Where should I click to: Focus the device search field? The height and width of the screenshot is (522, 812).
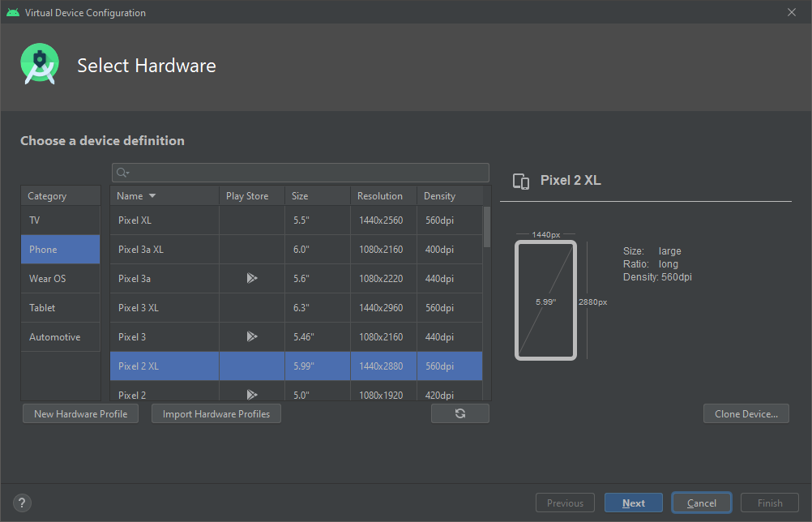point(308,173)
